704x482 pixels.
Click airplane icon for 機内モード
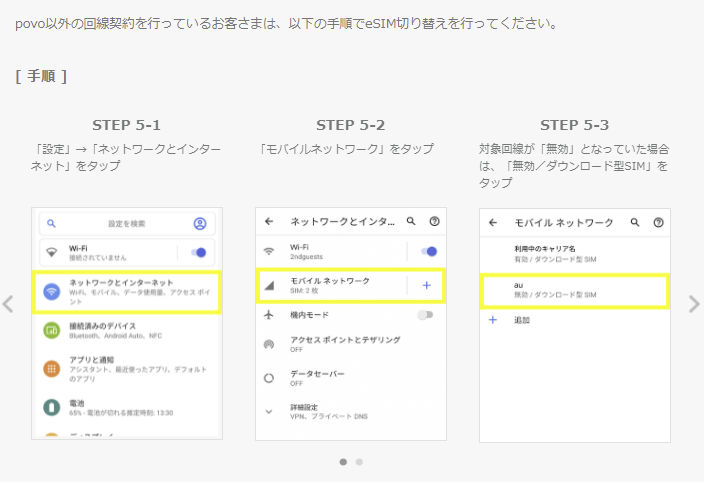click(x=269, y=315)
